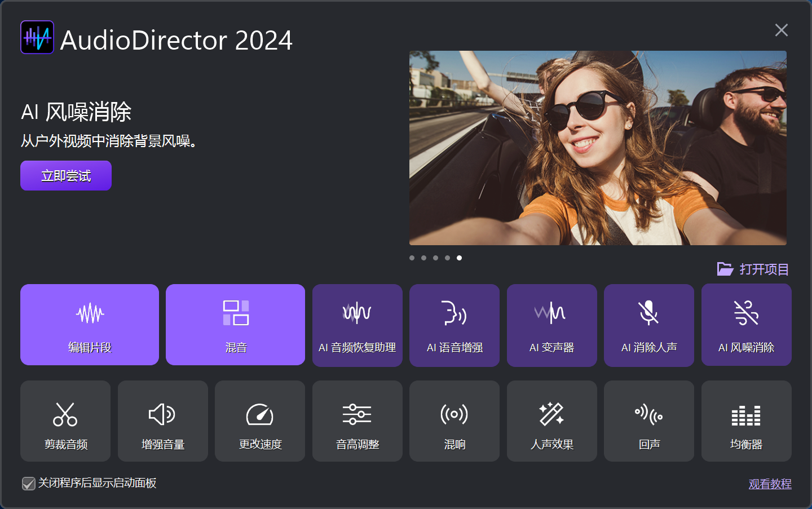The height and width of the screenshot is (509, 812).
Task: Switch to the first carousel slide dot
Action: [x=412, y=258]
